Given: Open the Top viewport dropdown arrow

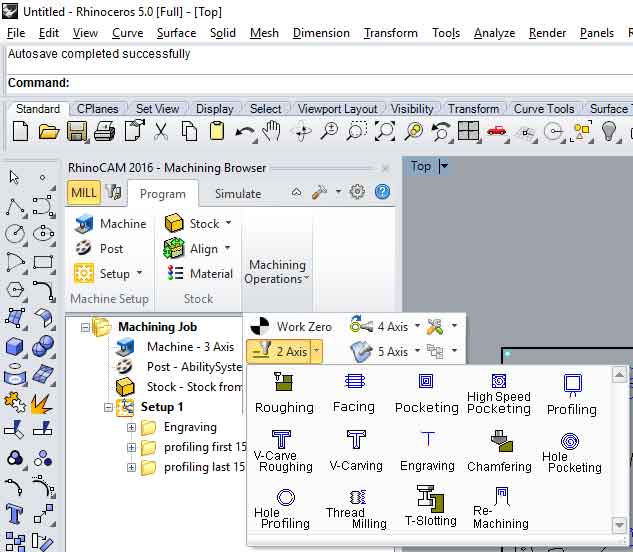Looking at the screenshot, I should [444, 166].
